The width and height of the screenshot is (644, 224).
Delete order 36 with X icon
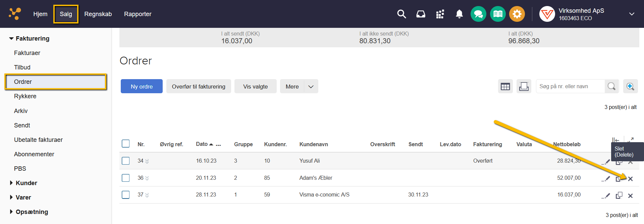630,179
